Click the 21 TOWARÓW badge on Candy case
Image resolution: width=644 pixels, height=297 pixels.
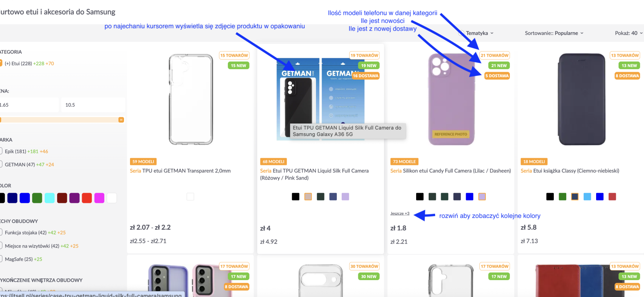click(x=495, y=56)
